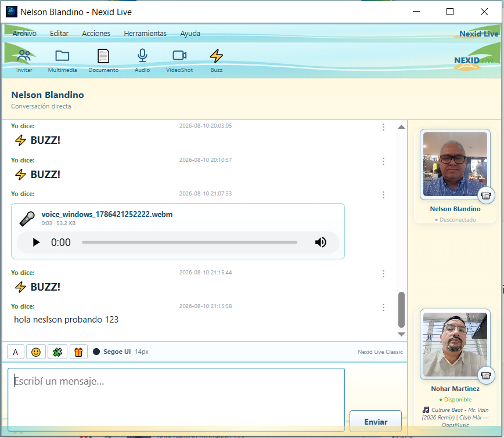504x438 pixels.
Task: Click the badge icon on Nohar's photo
Action: 486,375
